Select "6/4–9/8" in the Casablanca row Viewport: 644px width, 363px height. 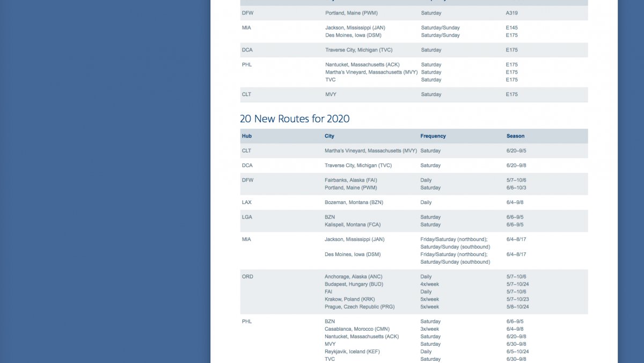pos(515,329)
